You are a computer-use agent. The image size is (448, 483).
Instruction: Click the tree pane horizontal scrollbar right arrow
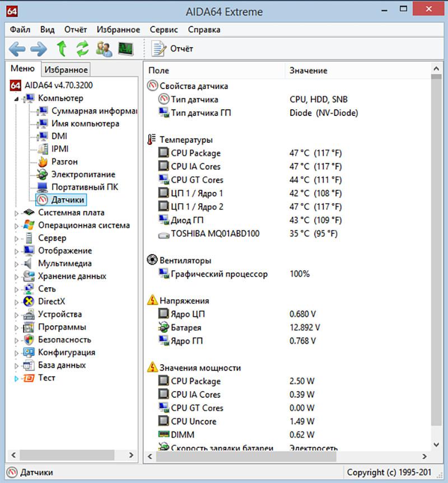point(131,455)
